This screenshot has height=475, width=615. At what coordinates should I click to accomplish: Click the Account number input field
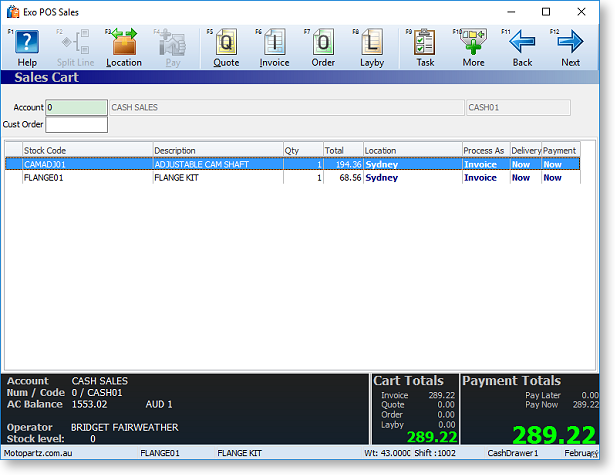(75, 107)
